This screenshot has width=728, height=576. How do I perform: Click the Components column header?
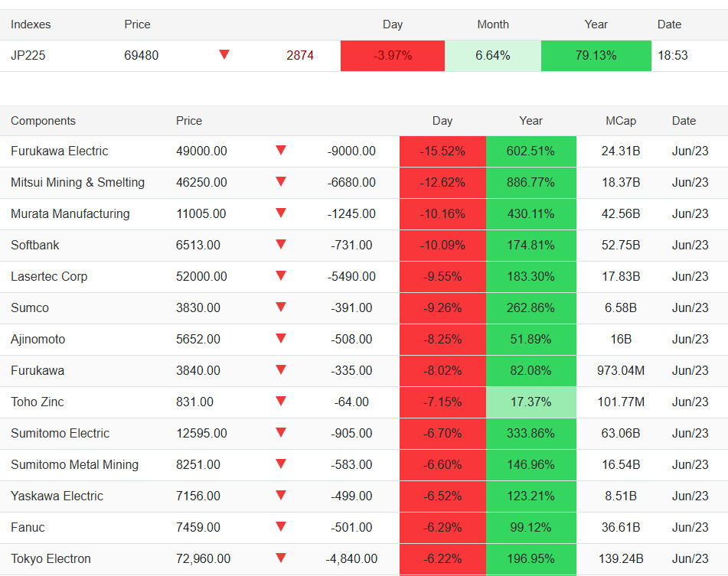coord(43,121)
